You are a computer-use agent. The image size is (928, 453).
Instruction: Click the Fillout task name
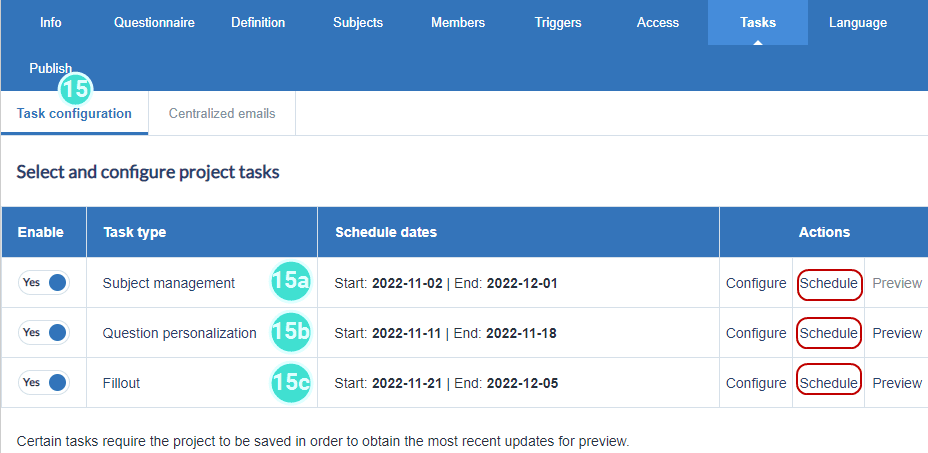tap(121, 383)
